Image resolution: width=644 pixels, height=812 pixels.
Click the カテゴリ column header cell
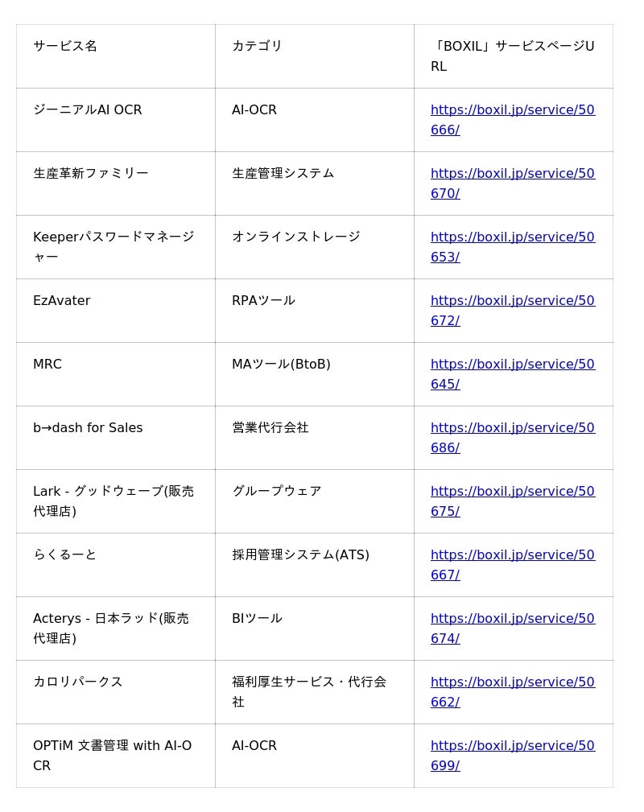[258, 47]
